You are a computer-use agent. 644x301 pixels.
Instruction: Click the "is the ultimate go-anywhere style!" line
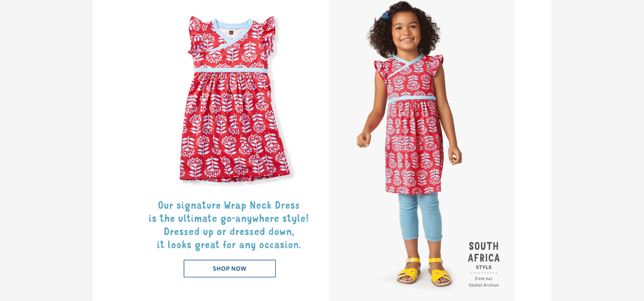[229, 219]
